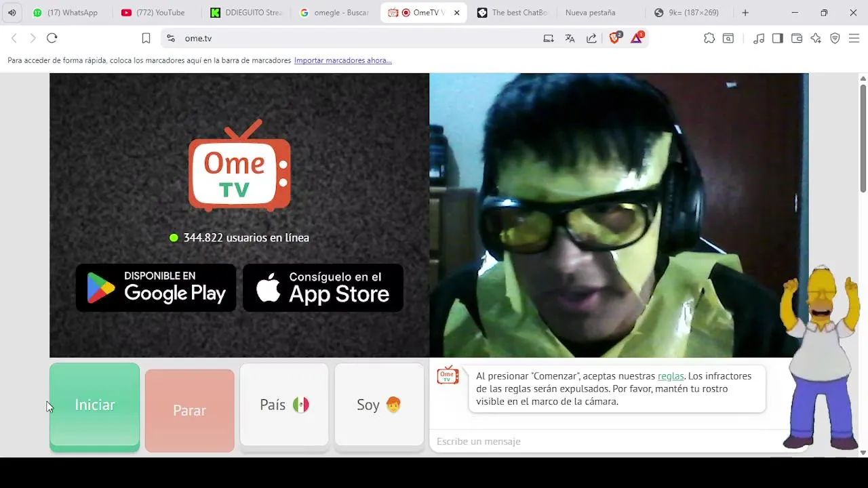Open the App Store download badge
Screen dimensions: 868x488
[323, 288]
